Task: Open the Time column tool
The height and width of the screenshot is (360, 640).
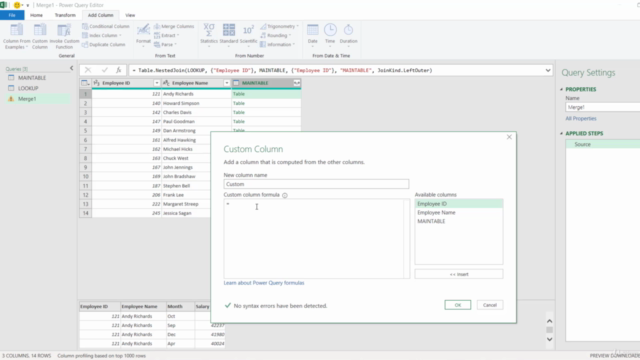Action: 330,35
